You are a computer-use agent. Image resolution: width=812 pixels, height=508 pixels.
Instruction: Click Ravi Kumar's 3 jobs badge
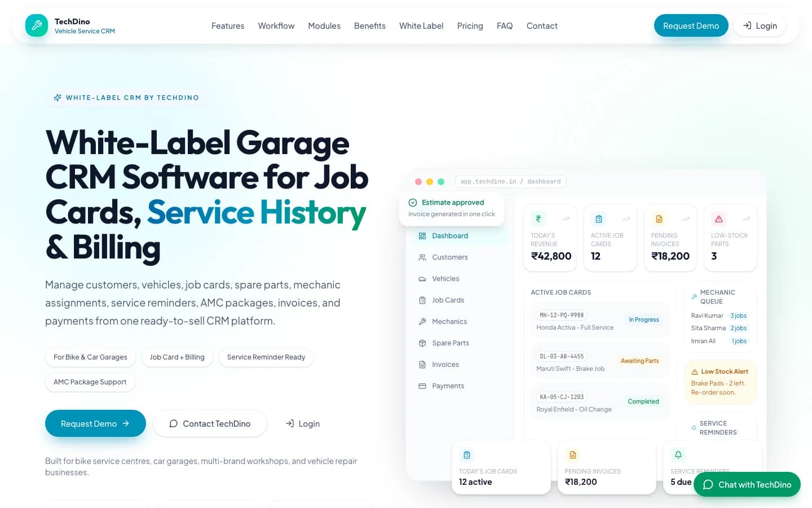pos(739,316)
